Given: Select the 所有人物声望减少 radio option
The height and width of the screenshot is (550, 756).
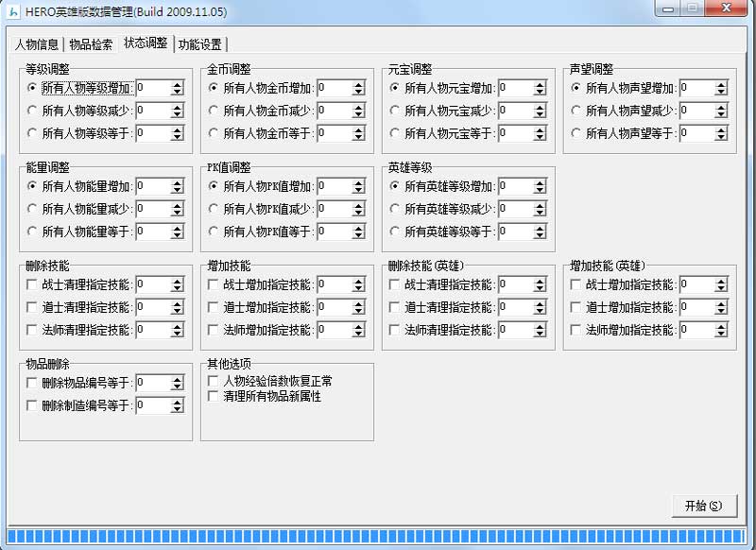Looking at the screenshot, I should pyautogui.click(x=577, y=111).
